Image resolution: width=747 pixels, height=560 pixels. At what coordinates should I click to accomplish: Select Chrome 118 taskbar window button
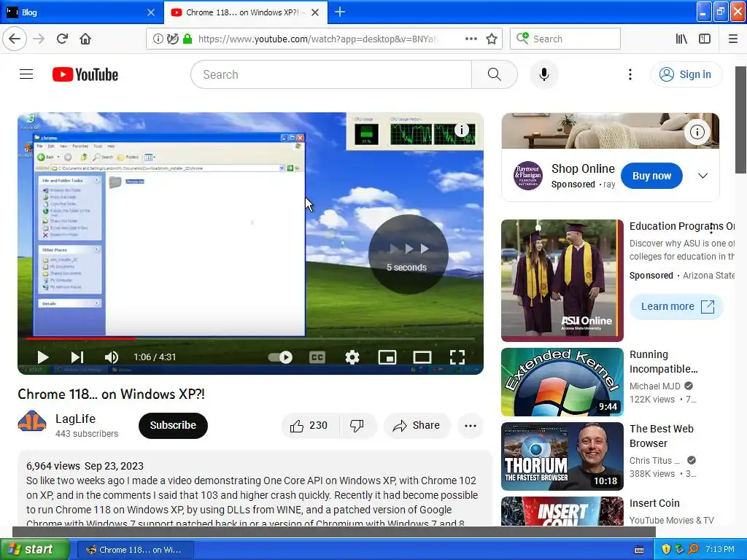coord(136,550)
